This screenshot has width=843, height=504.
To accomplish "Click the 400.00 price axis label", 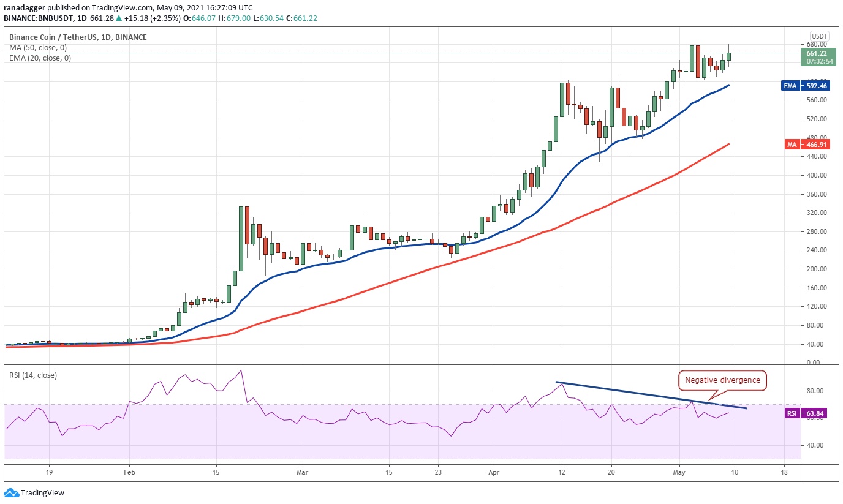I will [x=817, y=175].
